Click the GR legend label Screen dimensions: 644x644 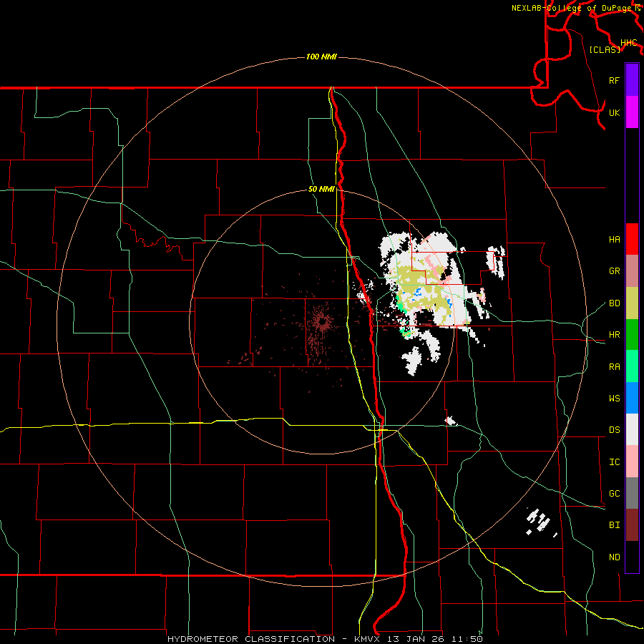coord(615,270)
